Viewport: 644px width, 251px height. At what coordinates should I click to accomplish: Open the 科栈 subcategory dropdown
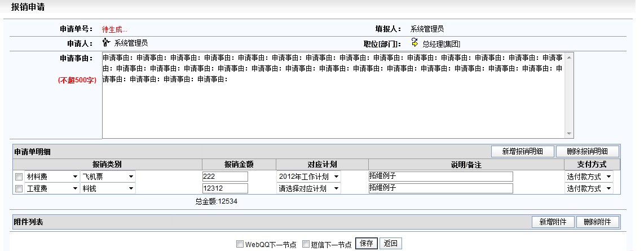pyautogui.click(x=107, y=188)
